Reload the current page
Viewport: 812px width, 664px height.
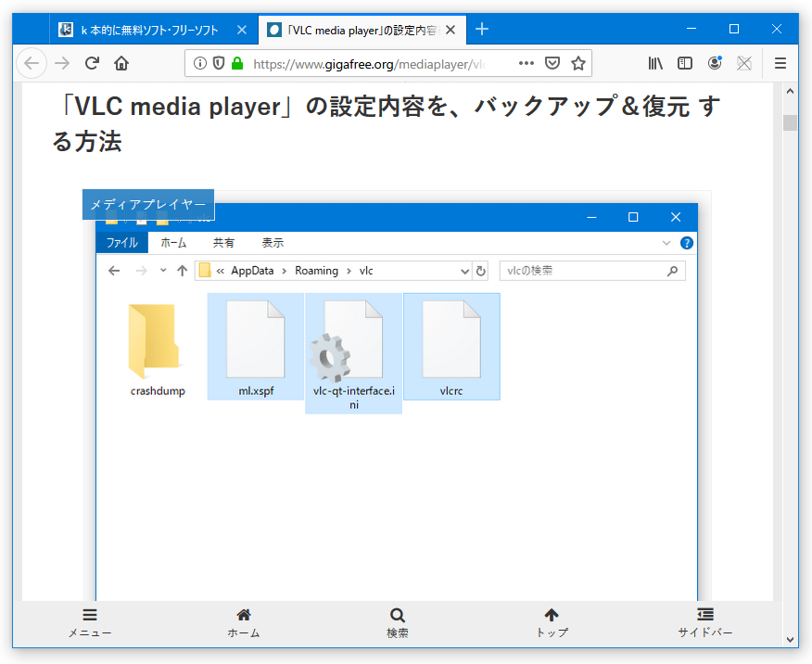tap(92, 63)
